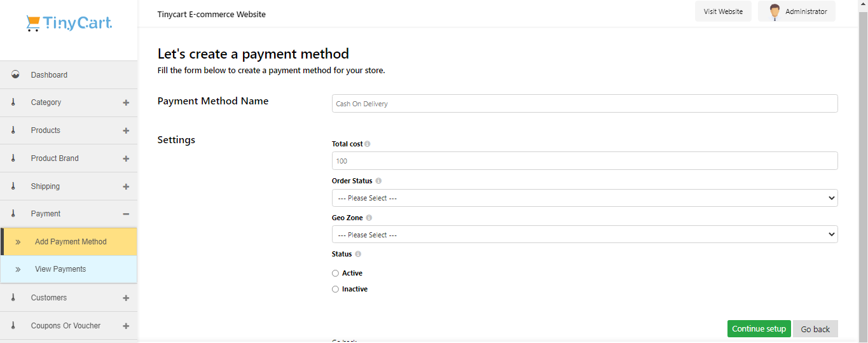Screen dimensions: 868x343
Task: Click the Administrator avatar icon
Action: point(775,11)
